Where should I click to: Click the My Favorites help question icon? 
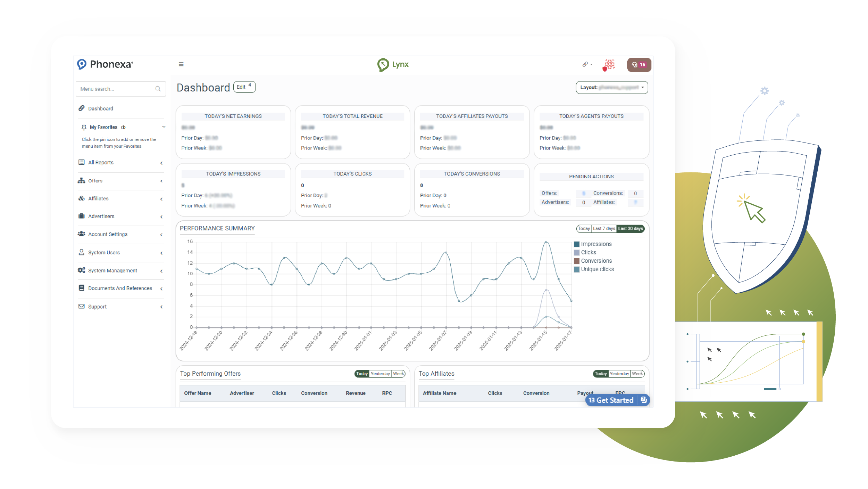tap(123, 128)
